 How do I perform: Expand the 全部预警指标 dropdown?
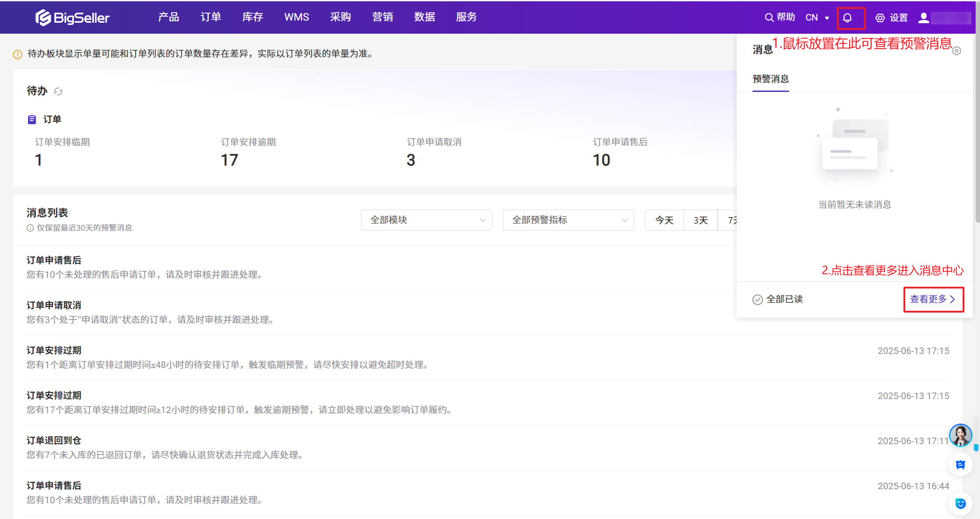(x=568, y=220)
